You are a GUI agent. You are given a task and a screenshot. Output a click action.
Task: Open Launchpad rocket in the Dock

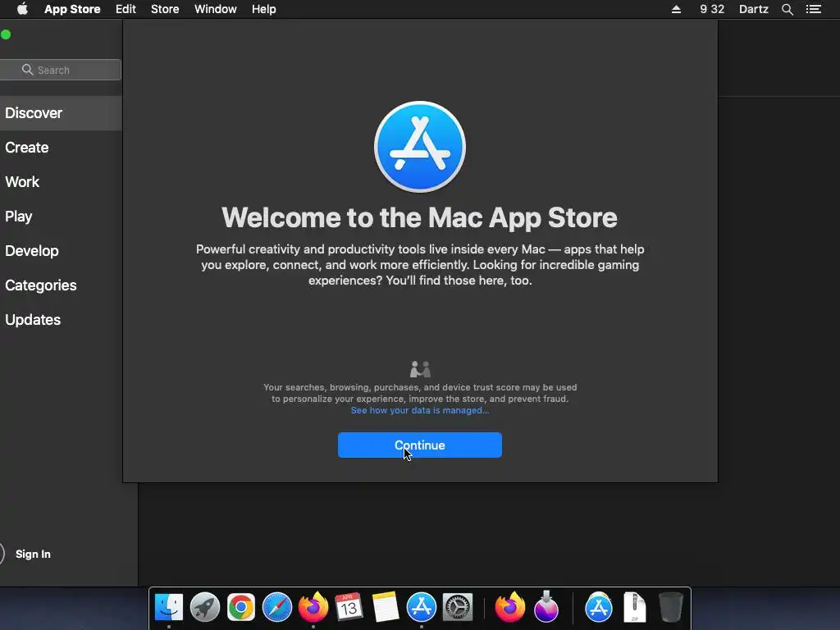click(x=205, y=607)
